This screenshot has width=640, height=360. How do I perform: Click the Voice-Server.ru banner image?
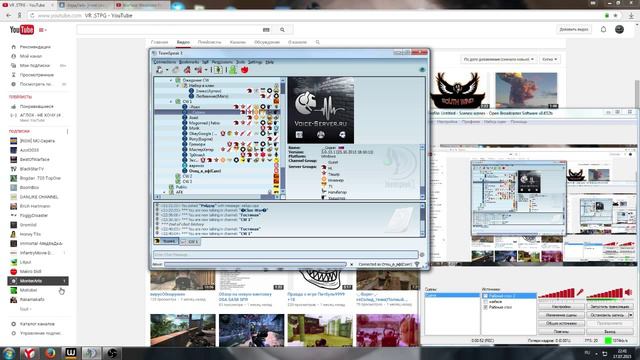coord(321,110)
